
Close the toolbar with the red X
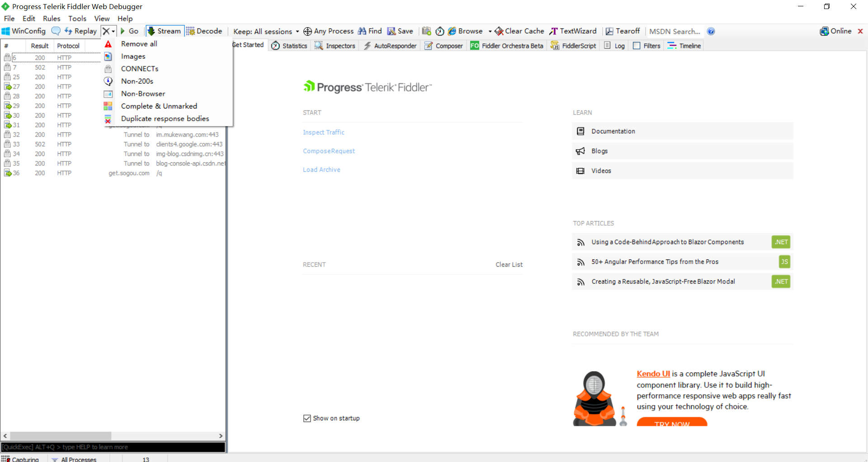pyautogui.click(x=860, y=31)
